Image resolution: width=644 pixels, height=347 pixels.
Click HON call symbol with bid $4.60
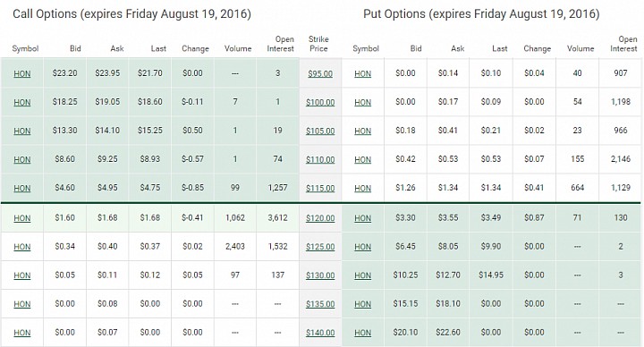tap(22, 189)
